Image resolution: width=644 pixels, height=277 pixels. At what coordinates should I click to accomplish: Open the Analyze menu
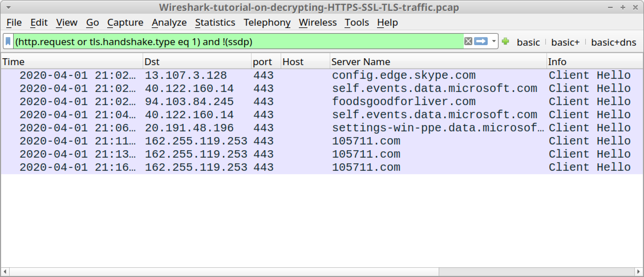(x=169, y=22)
